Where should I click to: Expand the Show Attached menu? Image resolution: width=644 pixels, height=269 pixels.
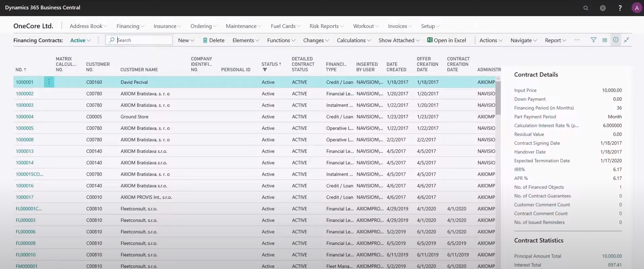[399, 40]
